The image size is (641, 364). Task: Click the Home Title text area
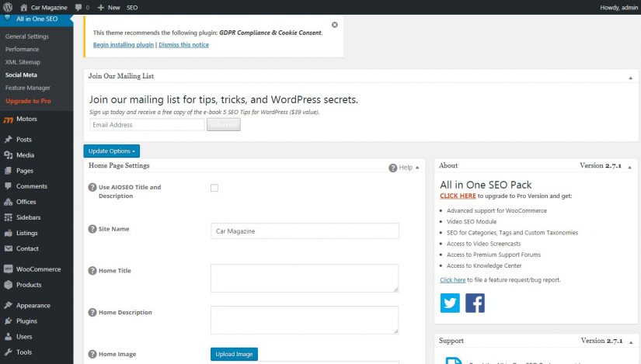(304, 278)
